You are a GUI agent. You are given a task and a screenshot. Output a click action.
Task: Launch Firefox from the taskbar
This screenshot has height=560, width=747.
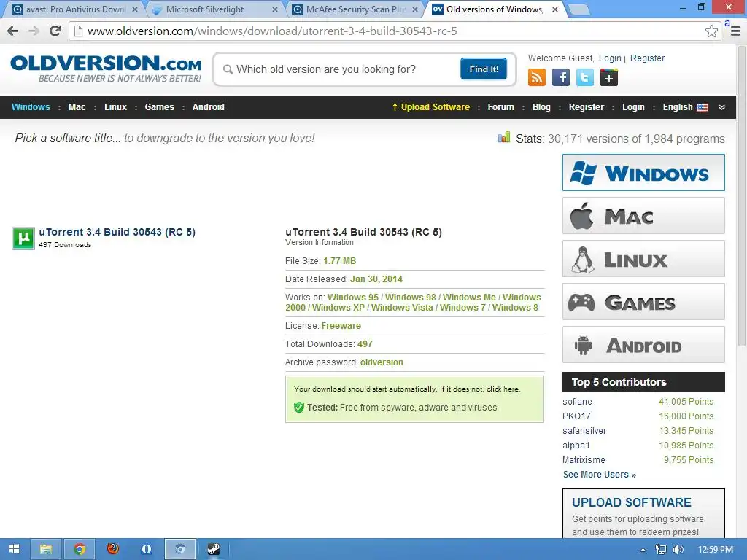pyautogui.click(x=113, y=549)
